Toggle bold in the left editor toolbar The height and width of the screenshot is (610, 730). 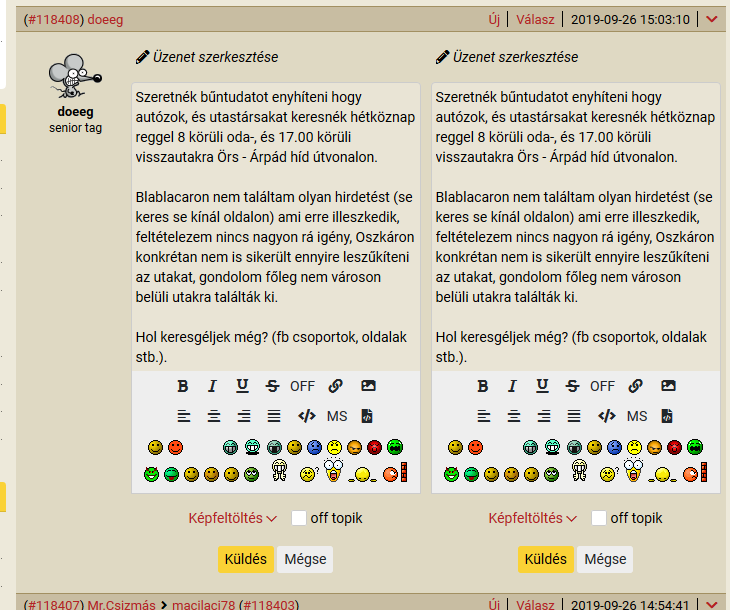point(182,386)
